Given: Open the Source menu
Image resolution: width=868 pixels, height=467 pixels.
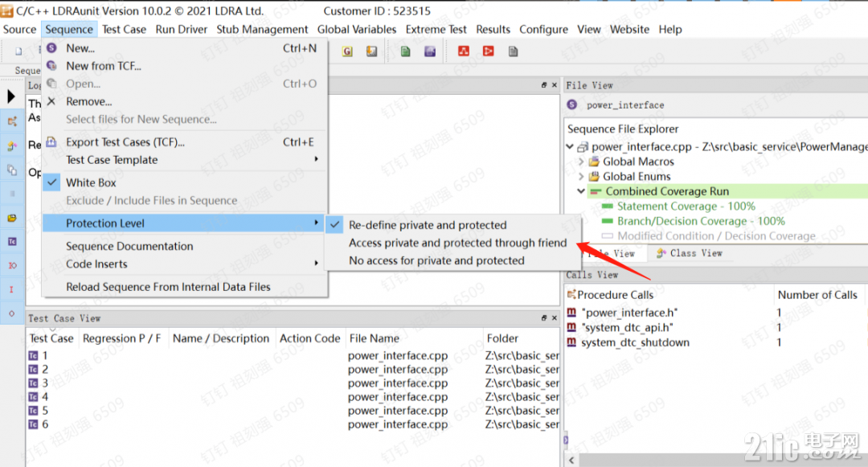Looking at the screenshot, I should [19, 29].
